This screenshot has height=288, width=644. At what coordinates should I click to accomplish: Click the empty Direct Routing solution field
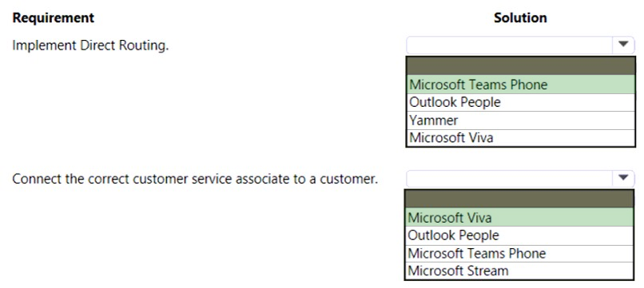click(x=509, y=45)
